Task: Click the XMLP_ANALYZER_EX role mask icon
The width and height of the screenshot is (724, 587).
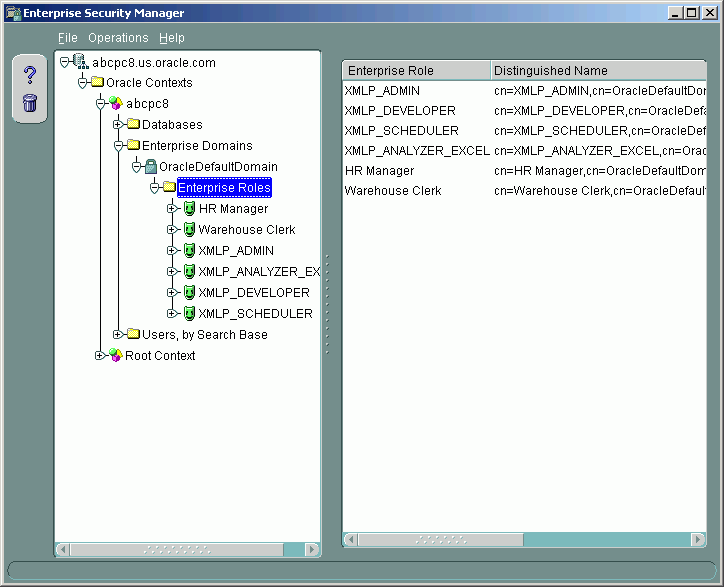Action: pos(189,271)
